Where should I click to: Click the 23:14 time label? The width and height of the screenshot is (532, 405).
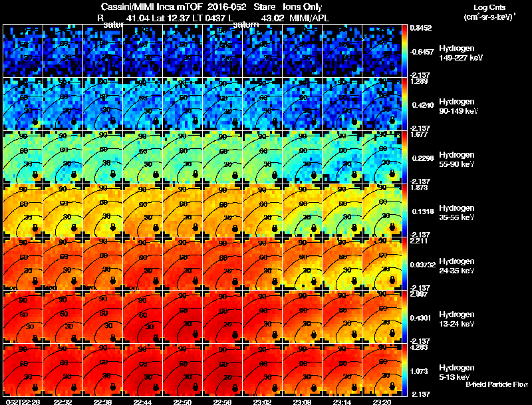[x=342, y=402]
